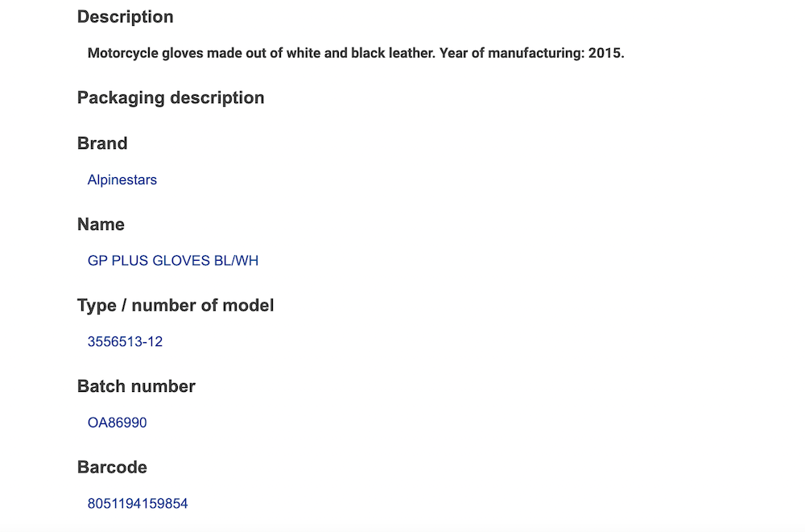The width and height of the screenshot is (805, 532).
Task: Click the Name section heading
Action: pyautogui.click(x=101, y=225)
